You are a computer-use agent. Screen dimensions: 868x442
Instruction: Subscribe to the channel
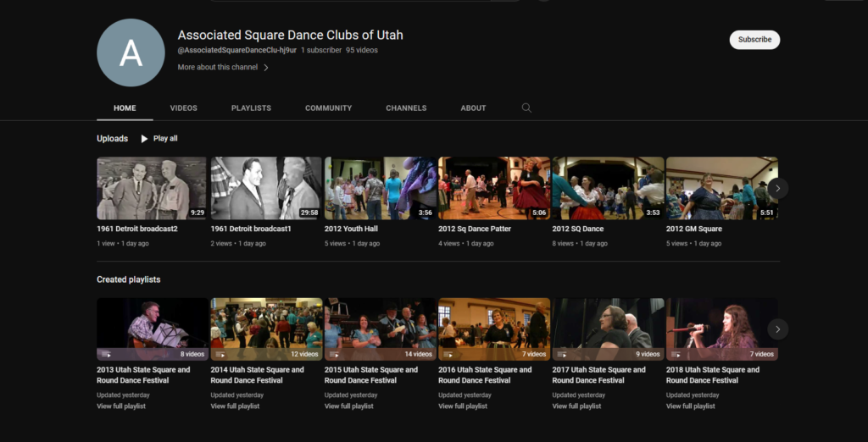754,40
